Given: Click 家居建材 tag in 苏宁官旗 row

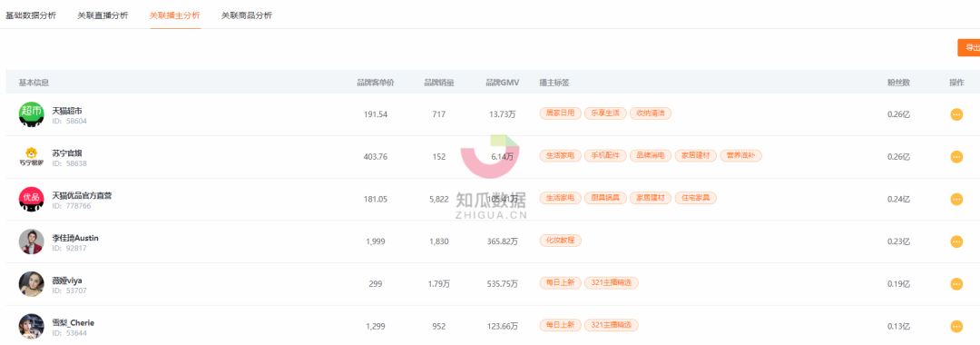Looking at the screenshot, I should pyautogui.click(x=696, y=155).
